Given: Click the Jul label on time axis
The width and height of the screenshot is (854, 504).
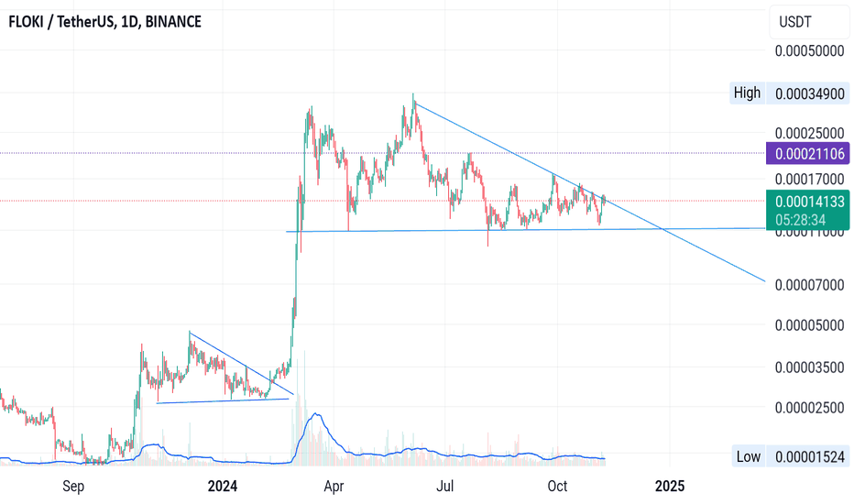Looking at the screenshot, I should click(445, 486).
